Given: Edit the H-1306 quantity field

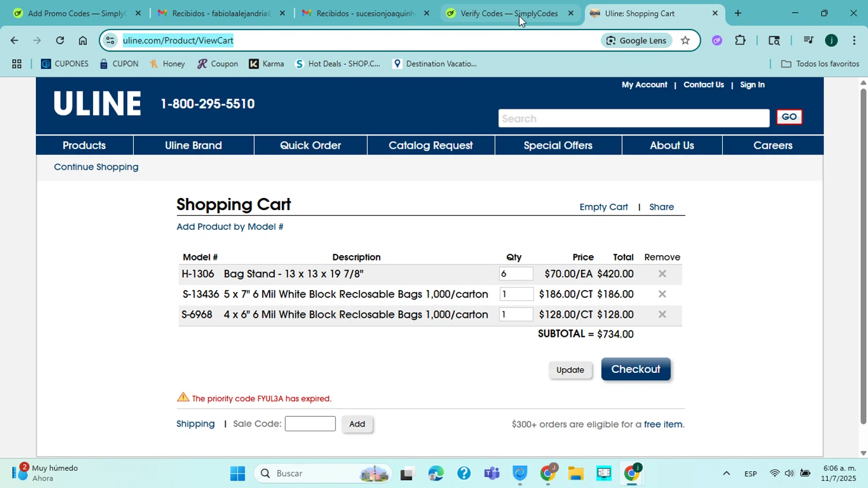Looking at the screenshot, I should click(516, 274).
